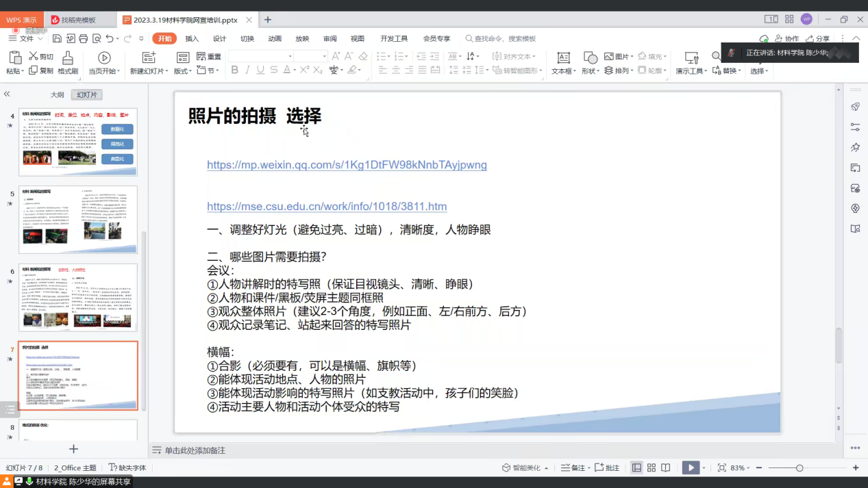868x488 pixels.
Task: Click the Share (分享) button
Action: pyautogui.click(x=818, y=39)
